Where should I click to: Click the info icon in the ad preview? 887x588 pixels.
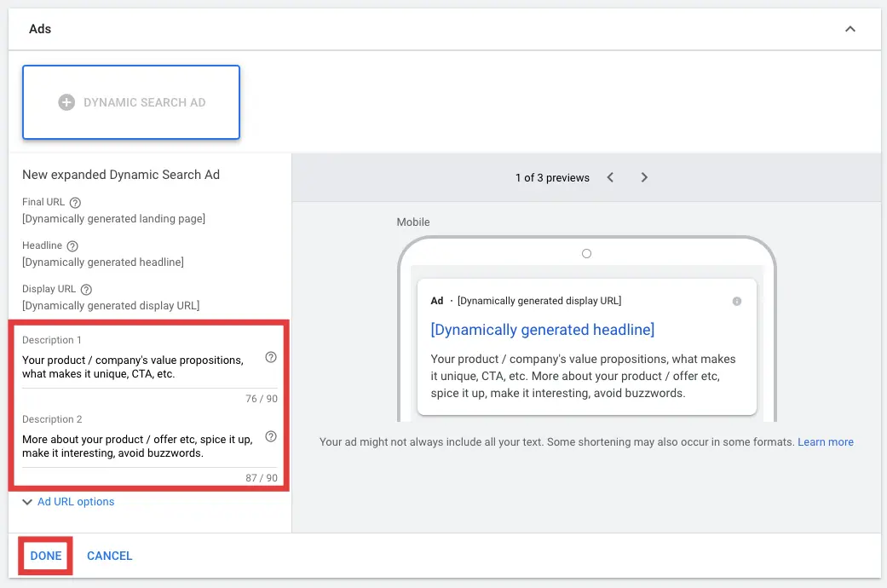[x=737, y=302]
